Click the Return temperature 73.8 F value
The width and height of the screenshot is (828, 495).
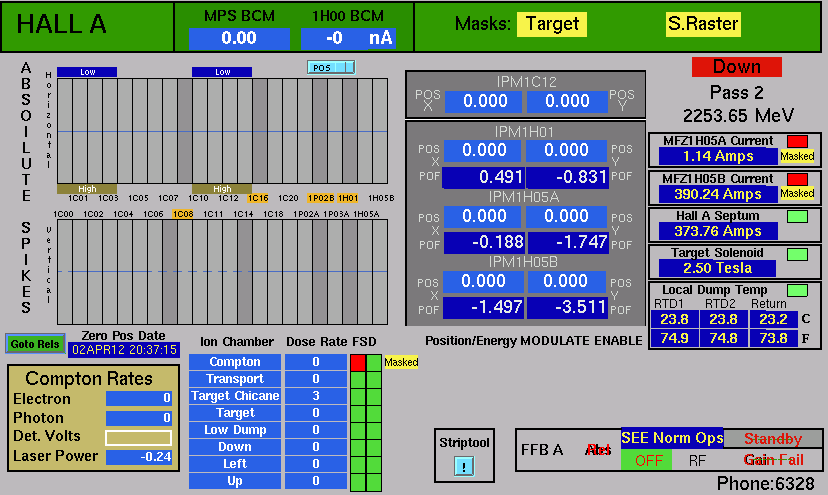[773, 338]
